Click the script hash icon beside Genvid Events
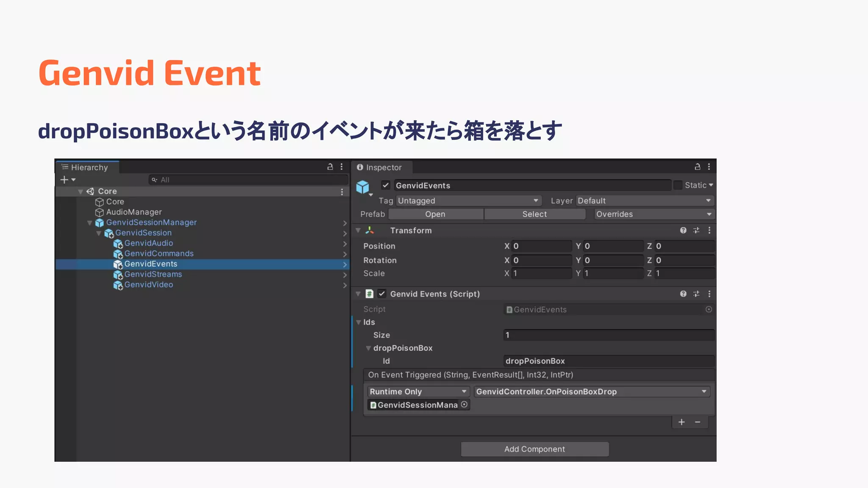The width and height of the screenshot is (868, 488). tap(370, 294)
